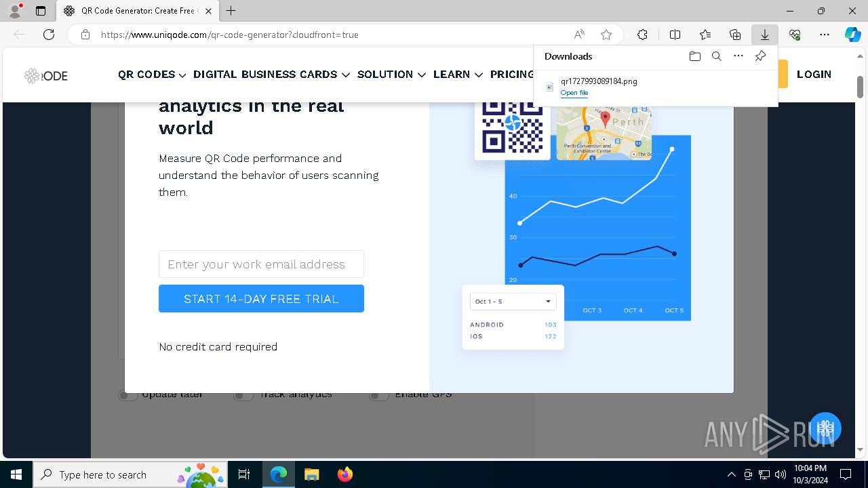
Task: Toggle the Track analytics switch
Action: coord(243,395)
